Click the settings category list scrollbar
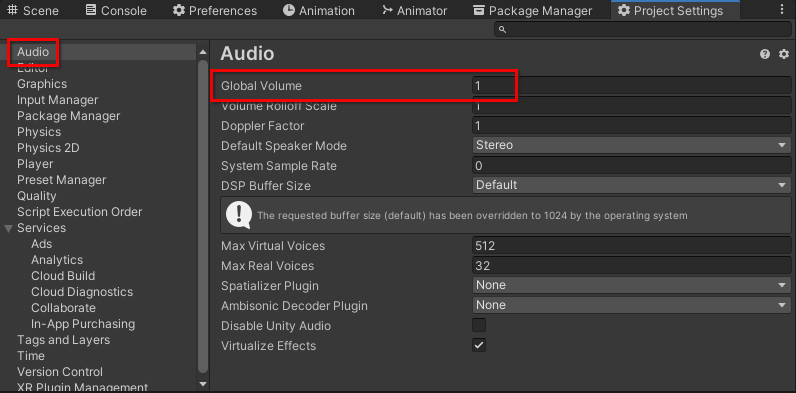Screen dimensions: 796x393 point(203,216)
